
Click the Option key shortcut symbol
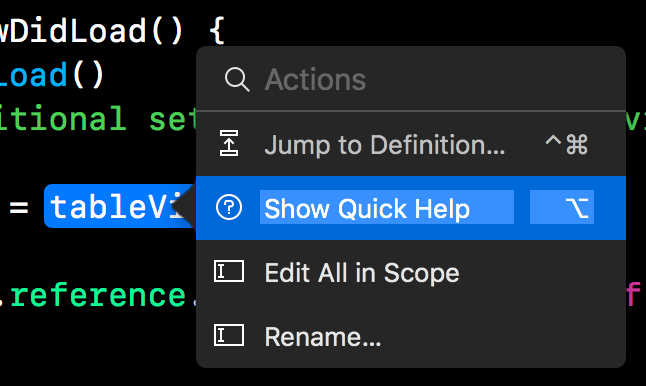(x=577, y=207)
